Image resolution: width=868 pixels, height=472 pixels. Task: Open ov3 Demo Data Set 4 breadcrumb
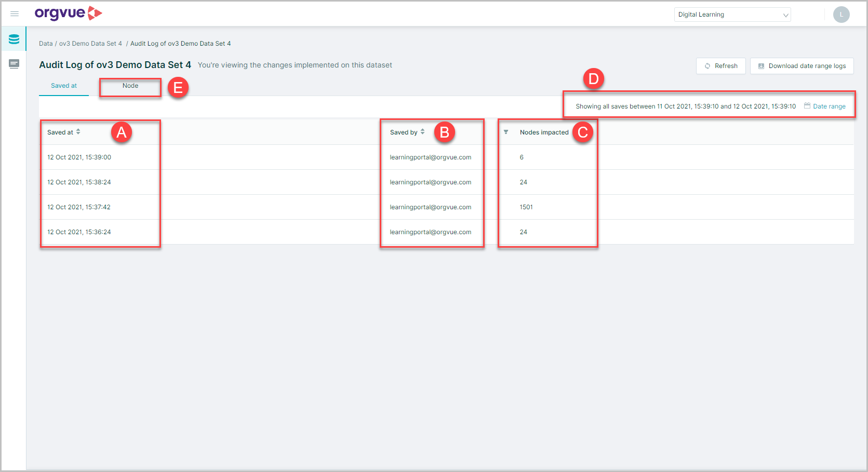(90, 44)
